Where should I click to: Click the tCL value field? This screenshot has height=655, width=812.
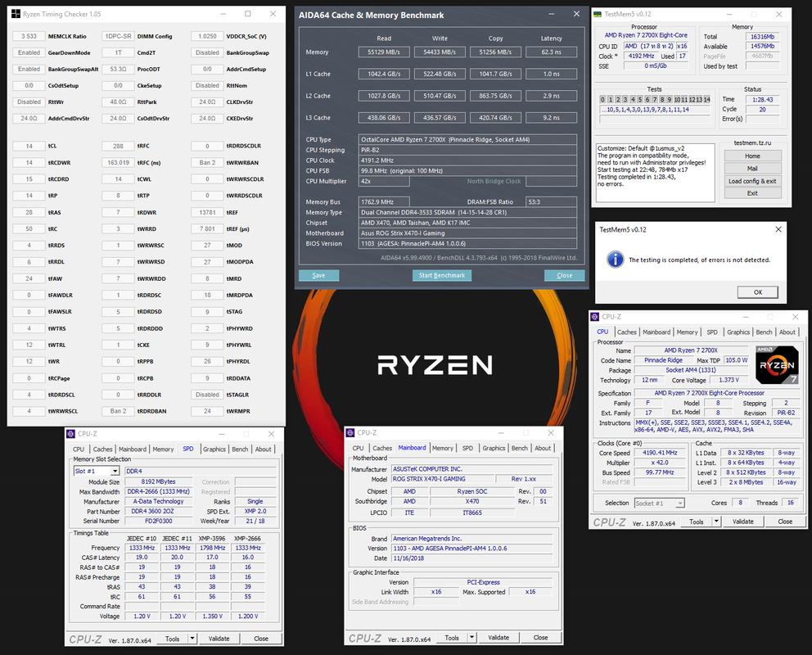pos(29,146)
